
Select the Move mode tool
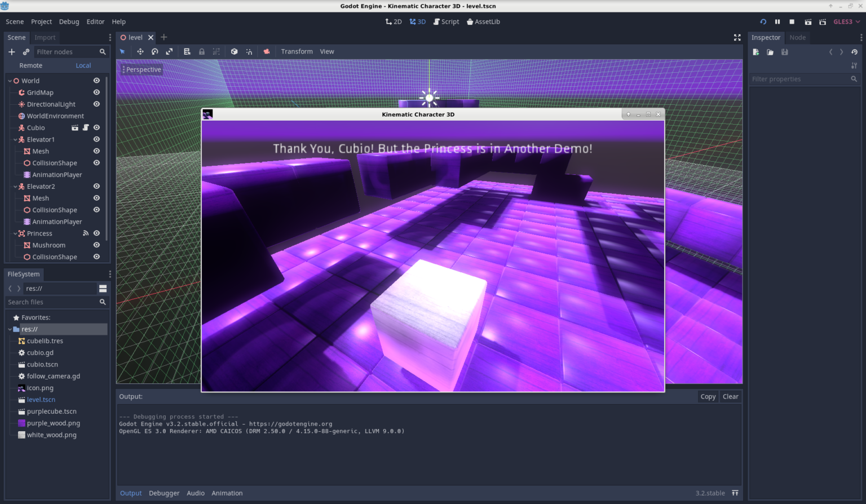(x=140, y=52)
